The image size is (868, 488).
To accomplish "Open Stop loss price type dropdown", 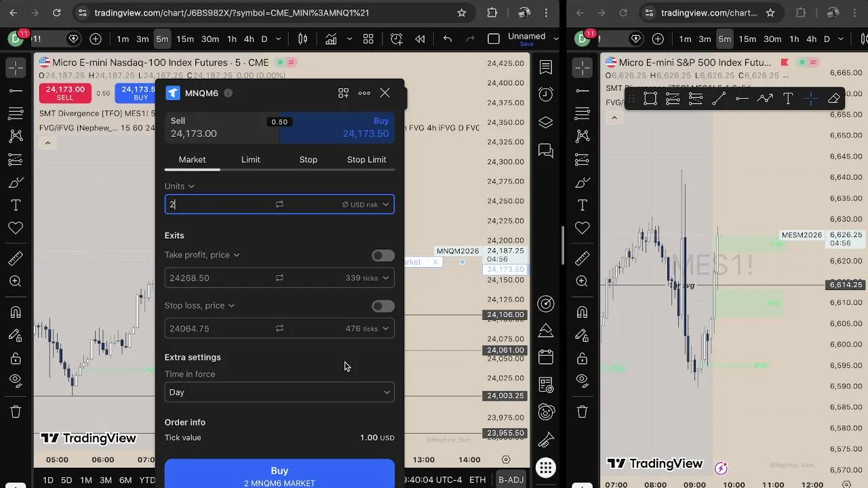I will coord(199,306).
